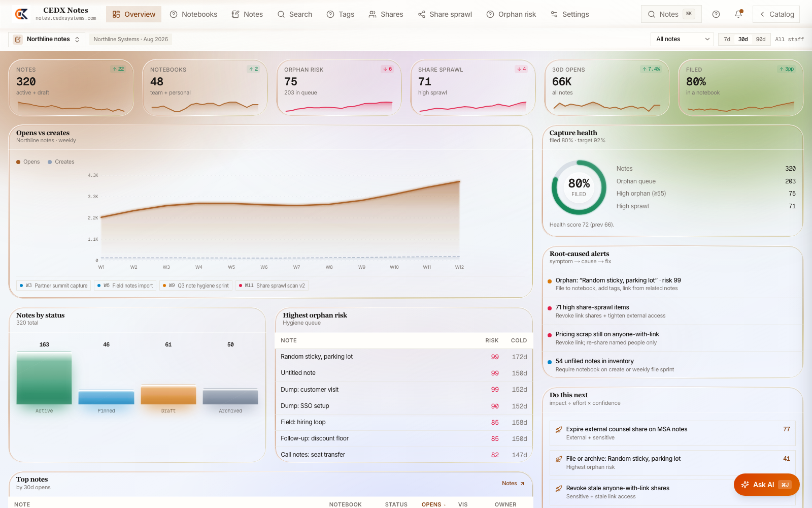Click the Draft status bar
Image resolution: width=812 pixels, height=508 pixels.
[x=168, y=395]
